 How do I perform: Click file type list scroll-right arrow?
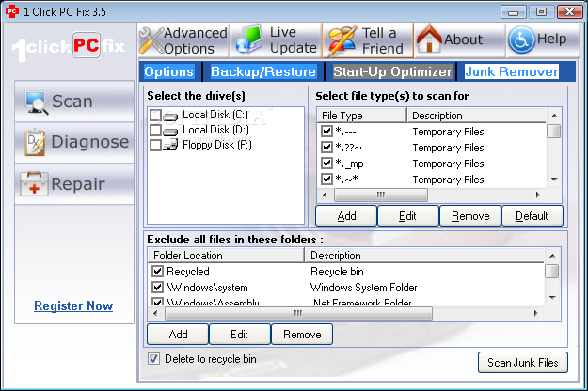click(x=538, y=195)
